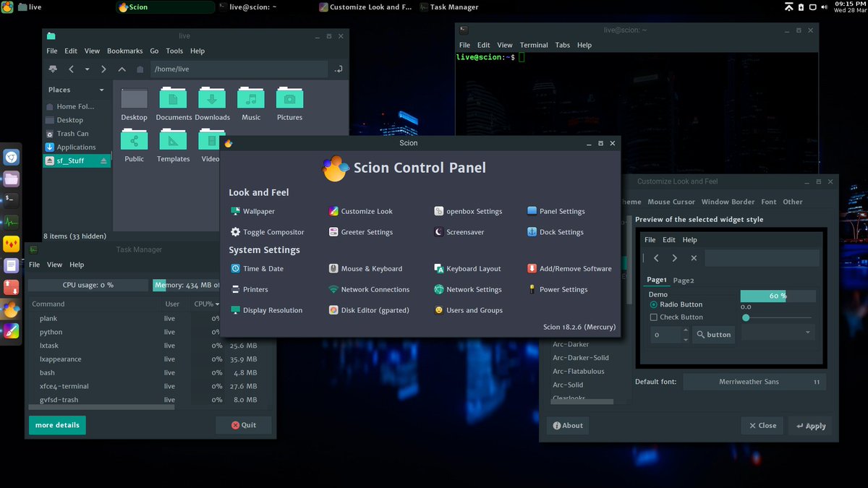Select Radio Button in widget preview
Viewport: 868px width, 488px height.
coord(676,304)
